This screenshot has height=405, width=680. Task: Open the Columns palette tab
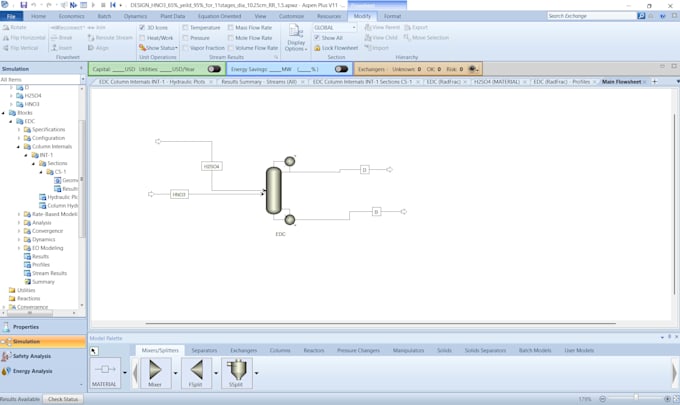click(x=280, y=350)
